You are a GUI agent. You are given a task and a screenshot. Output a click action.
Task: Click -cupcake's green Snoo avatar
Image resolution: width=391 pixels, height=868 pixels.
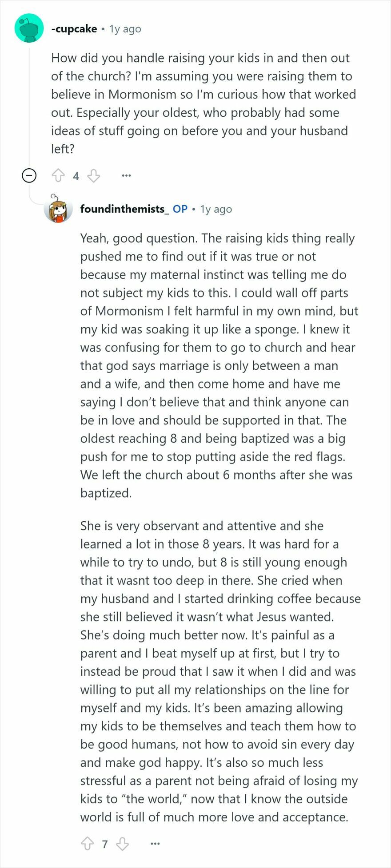[x=29, y=28]
